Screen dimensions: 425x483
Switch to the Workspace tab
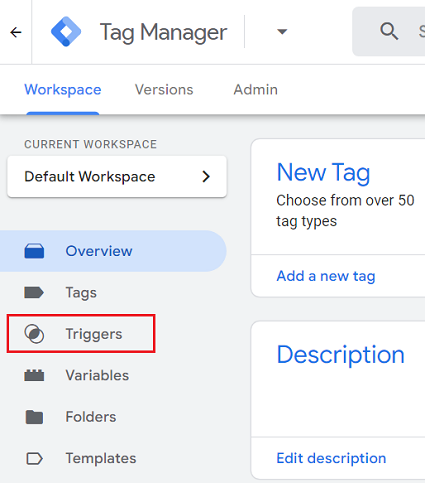coord(63,90)
